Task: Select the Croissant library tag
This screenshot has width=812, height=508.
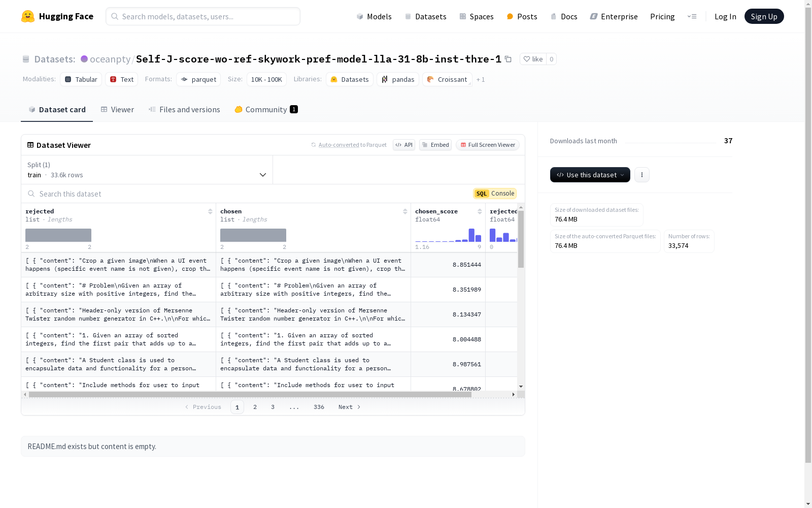Action: 447,79
